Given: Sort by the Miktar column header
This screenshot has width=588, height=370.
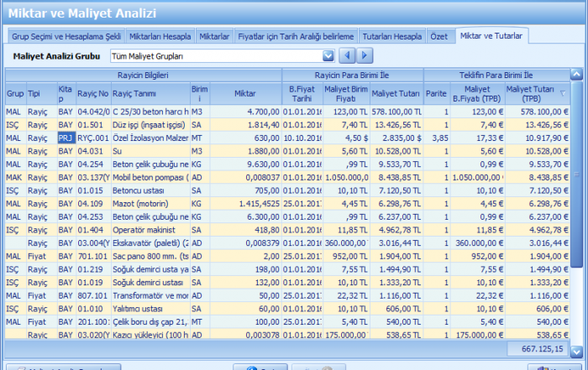Looking at the screenshot, I should [244, 93].
